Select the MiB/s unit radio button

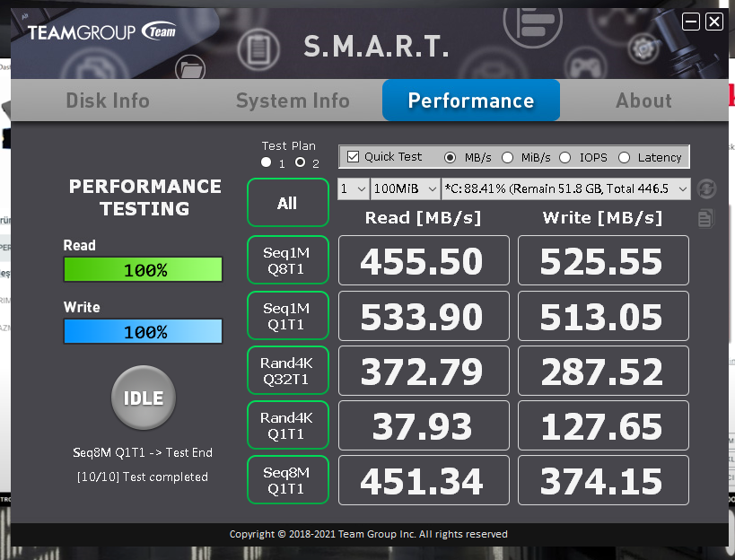tap(507, 157)
